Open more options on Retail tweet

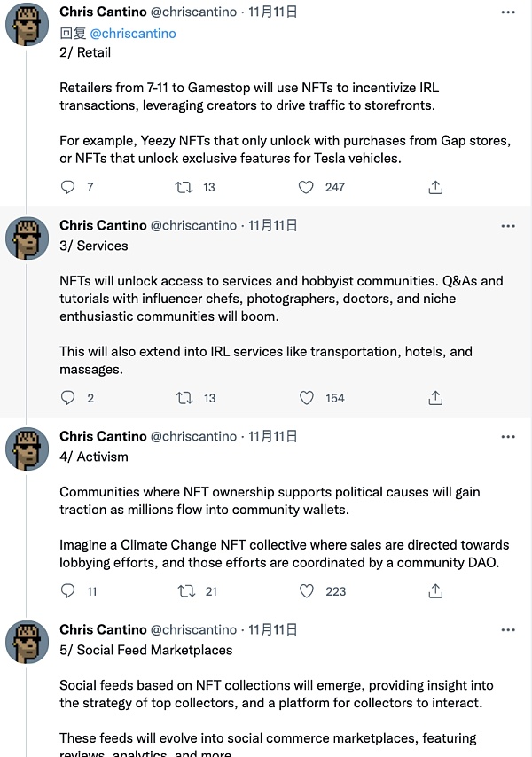pos(508,12)
